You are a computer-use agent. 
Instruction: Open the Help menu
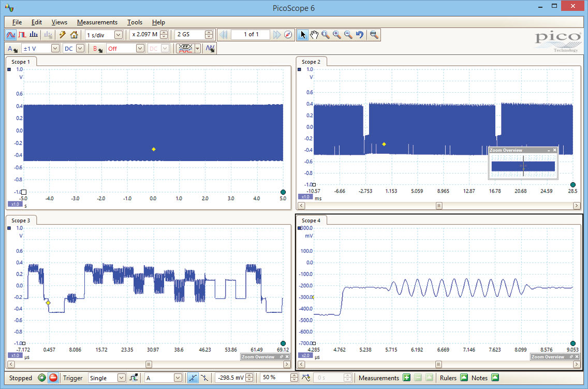pyautogui.click(x=158, y=22)
